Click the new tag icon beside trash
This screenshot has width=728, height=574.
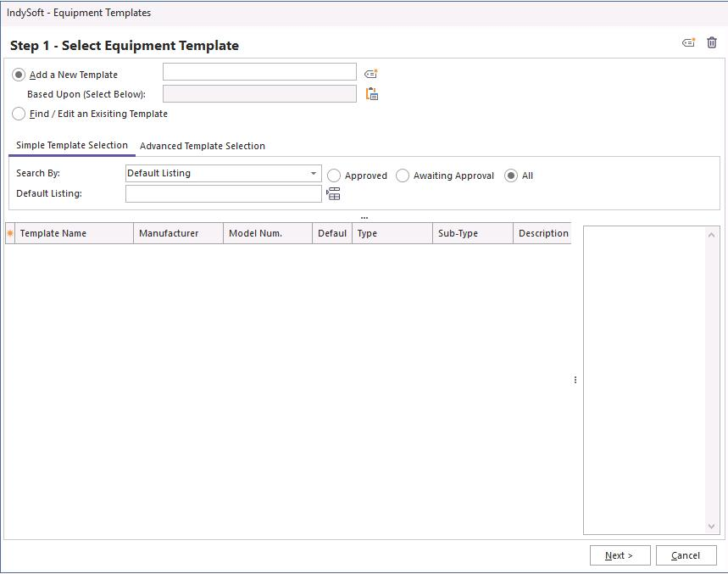(689, 43)
